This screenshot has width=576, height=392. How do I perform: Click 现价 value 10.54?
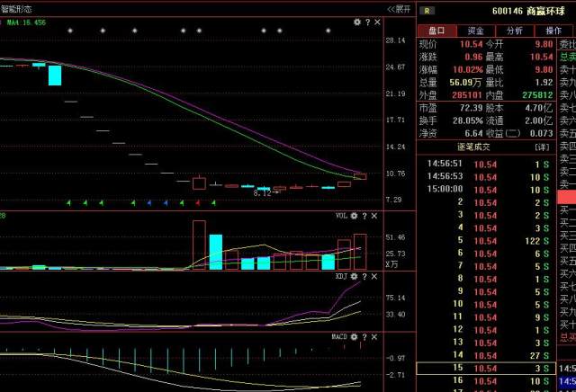tap(471, 44)
